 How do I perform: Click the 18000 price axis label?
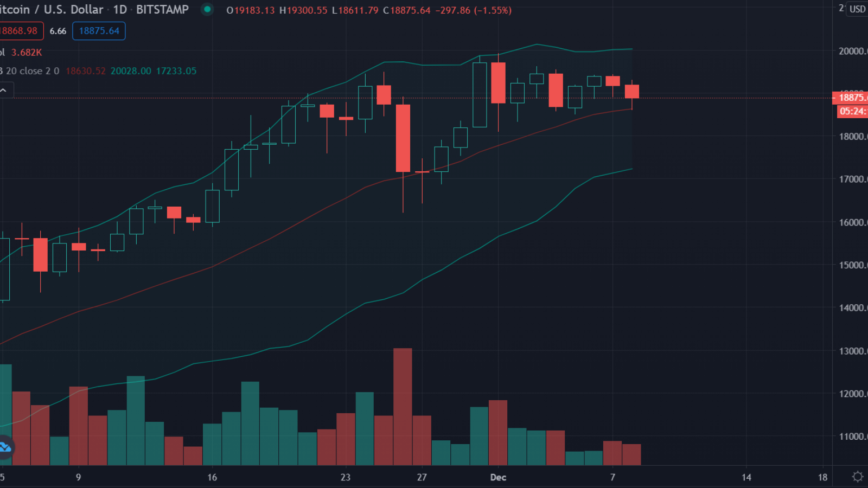tap(853, 136)
